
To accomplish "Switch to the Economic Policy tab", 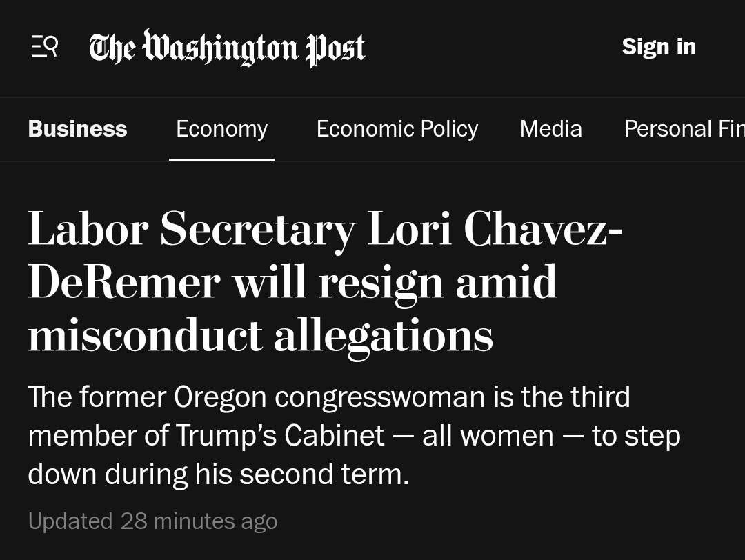I will [397, 129].
